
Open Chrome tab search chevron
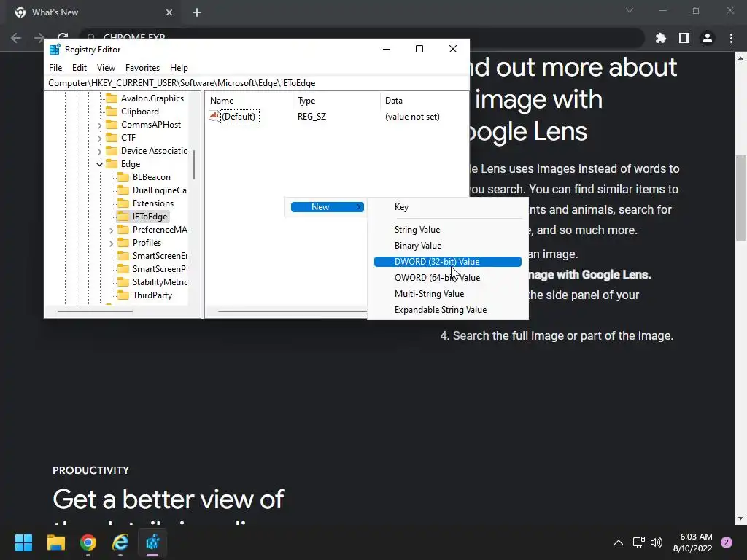pos(630,10)
